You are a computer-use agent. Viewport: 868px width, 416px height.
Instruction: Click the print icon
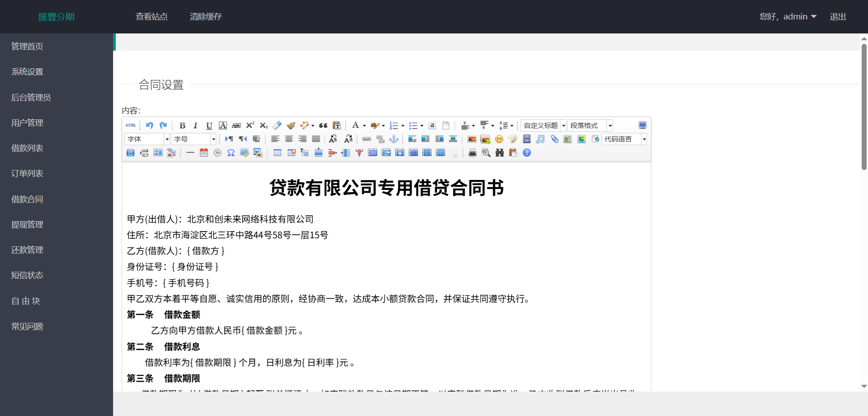472,153
